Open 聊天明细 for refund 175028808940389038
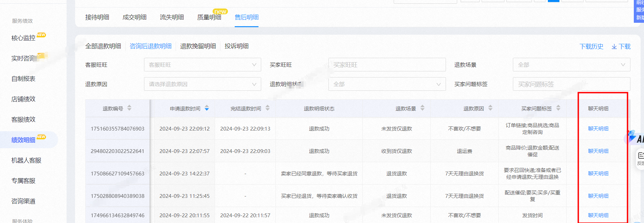 coord(598,196)
